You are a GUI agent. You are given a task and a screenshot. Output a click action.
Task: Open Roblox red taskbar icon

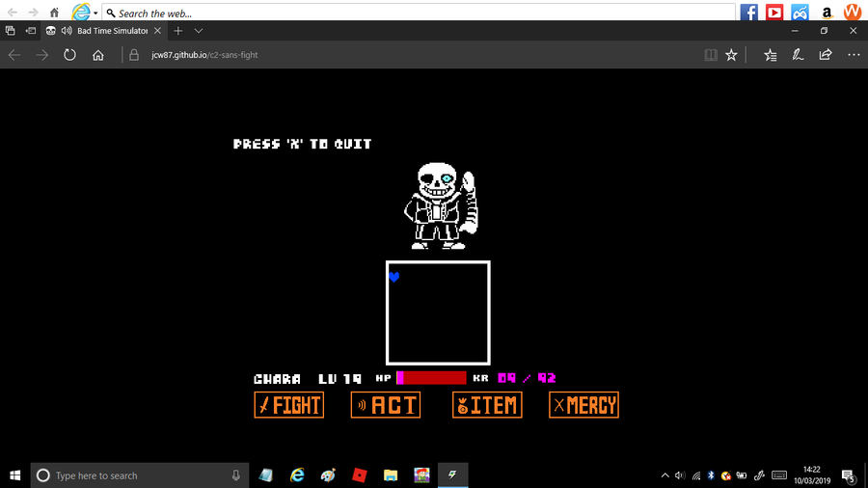[x=360, y=475]
